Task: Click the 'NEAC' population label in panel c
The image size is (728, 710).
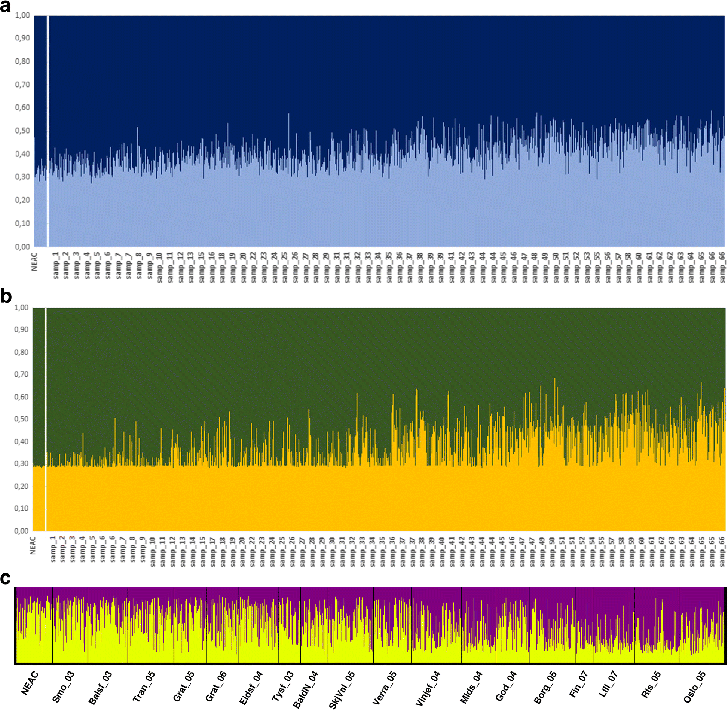Action: (x=30, y=684)
